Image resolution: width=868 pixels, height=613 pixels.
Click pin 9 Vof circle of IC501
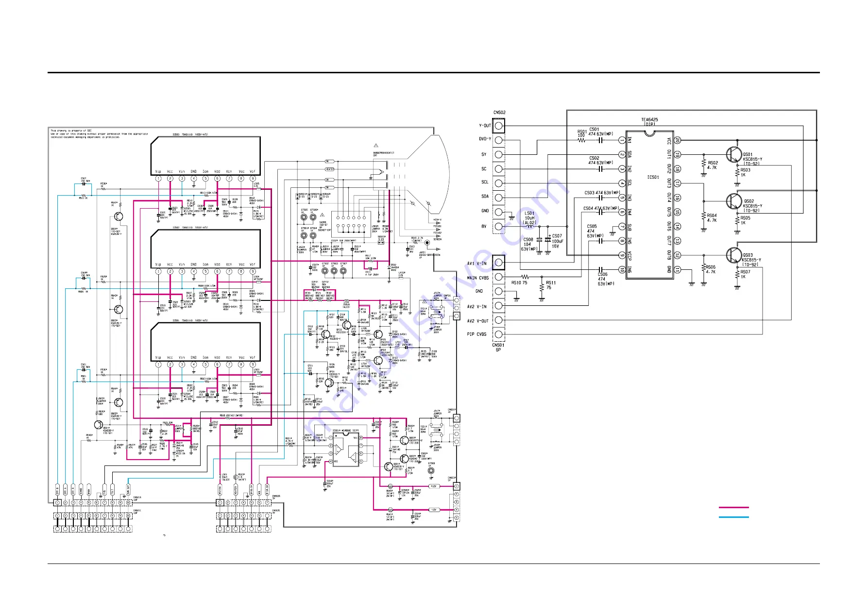253,364
